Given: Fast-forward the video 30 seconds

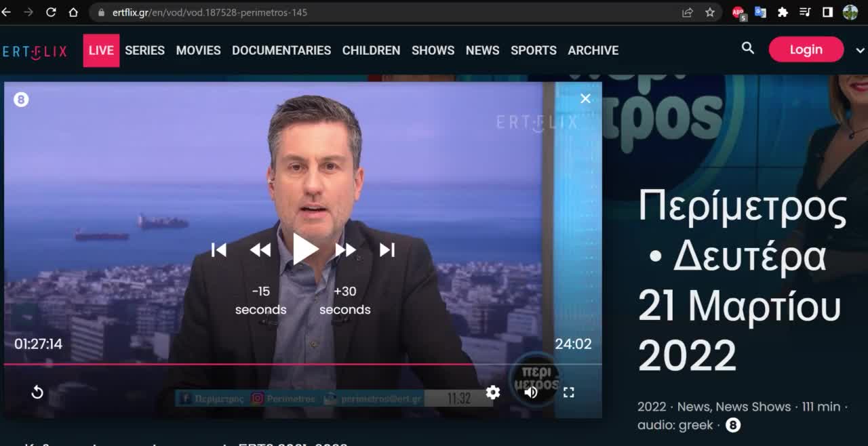Looking at the screenshot, I should [x=345, y=250].
